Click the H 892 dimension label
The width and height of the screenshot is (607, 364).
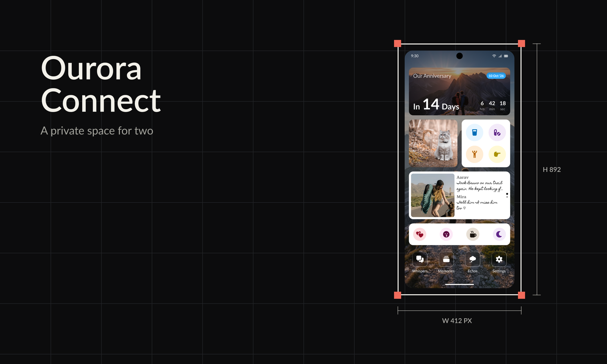pos(552,169)
